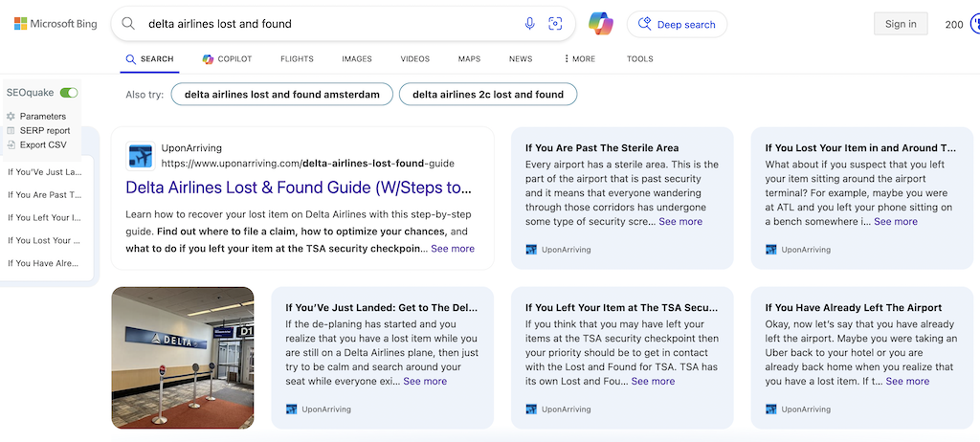This screenshot has width=980, height=442.
Task: Click the SERP report icon
Action: (x=11, y=131)
